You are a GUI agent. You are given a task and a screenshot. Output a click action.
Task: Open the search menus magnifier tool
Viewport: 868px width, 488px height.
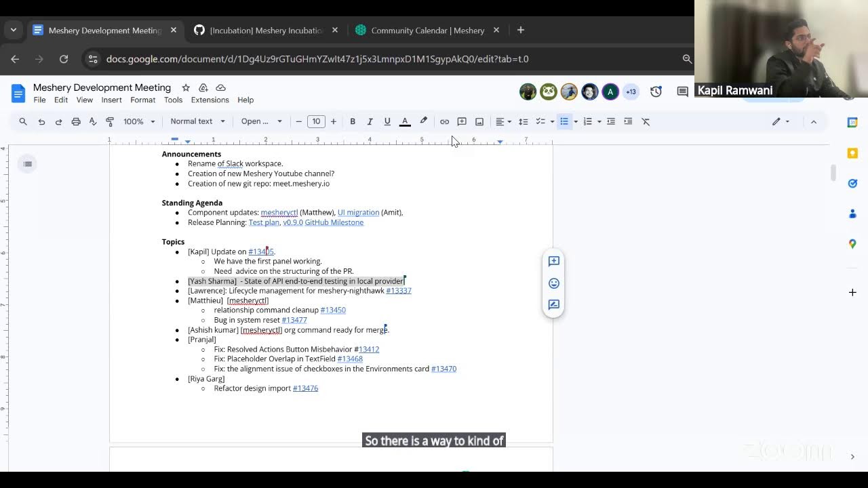pos(23,121)
